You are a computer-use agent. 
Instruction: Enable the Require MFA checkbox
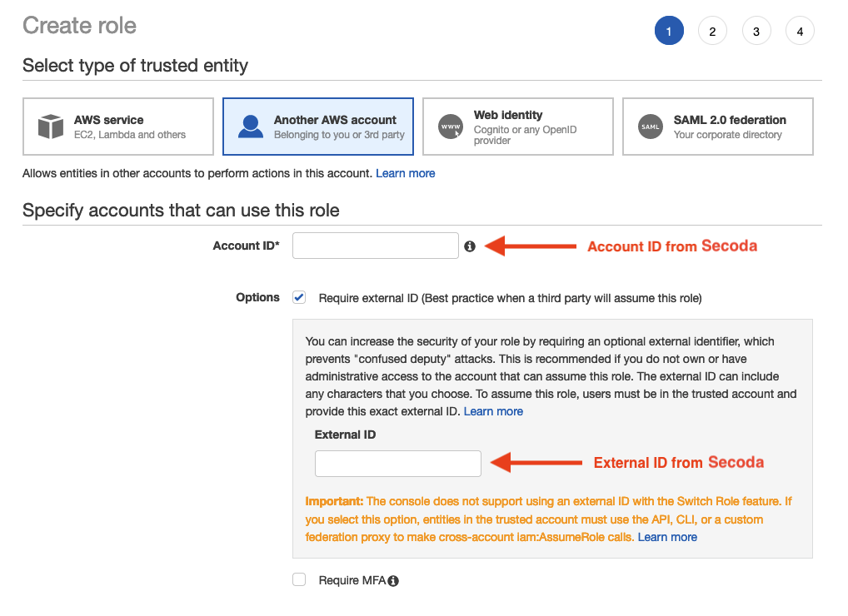click(x=299, y=580)
